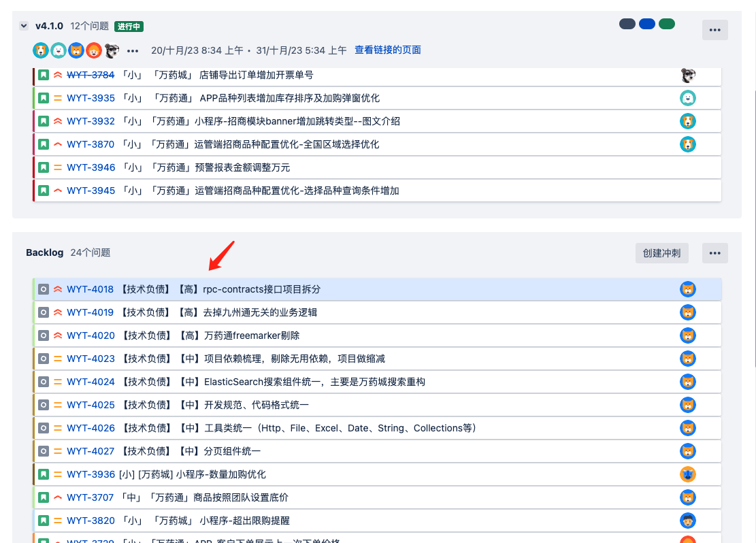This screenshot has height=543, width=756.
Task: Open the Backlog more-actions menu
Action: click(x=714, y=253)
